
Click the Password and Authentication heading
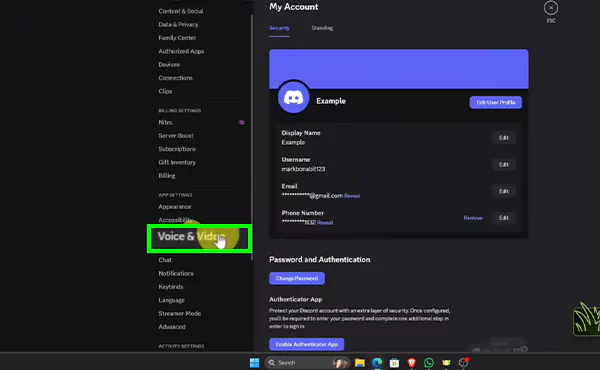coord(320,260)
